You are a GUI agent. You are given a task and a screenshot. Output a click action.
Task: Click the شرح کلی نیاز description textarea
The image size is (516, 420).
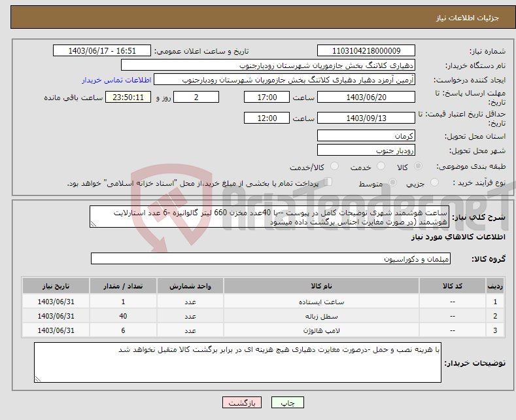pyautogui.click(x=269, y=217)
